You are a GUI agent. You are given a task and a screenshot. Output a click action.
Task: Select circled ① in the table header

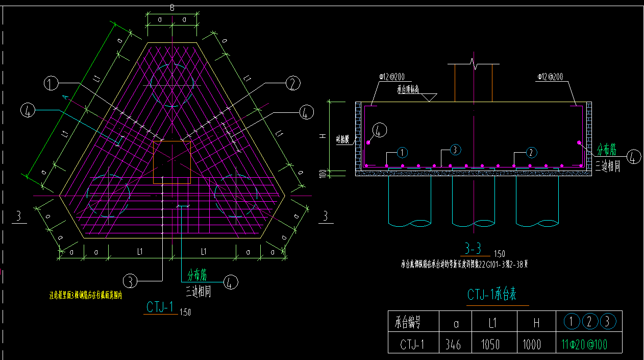pos(572,321)
